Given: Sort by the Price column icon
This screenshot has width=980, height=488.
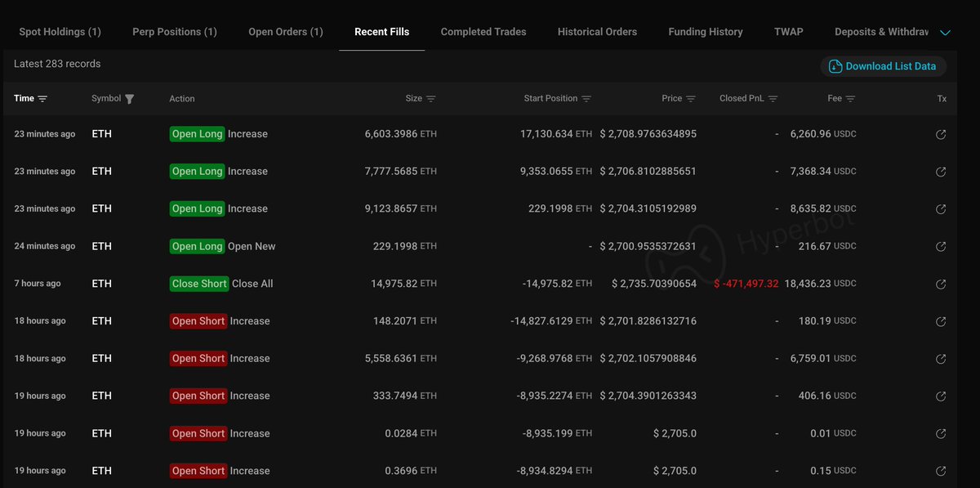Looking at the screenshot, I should (x=690, y=99).
